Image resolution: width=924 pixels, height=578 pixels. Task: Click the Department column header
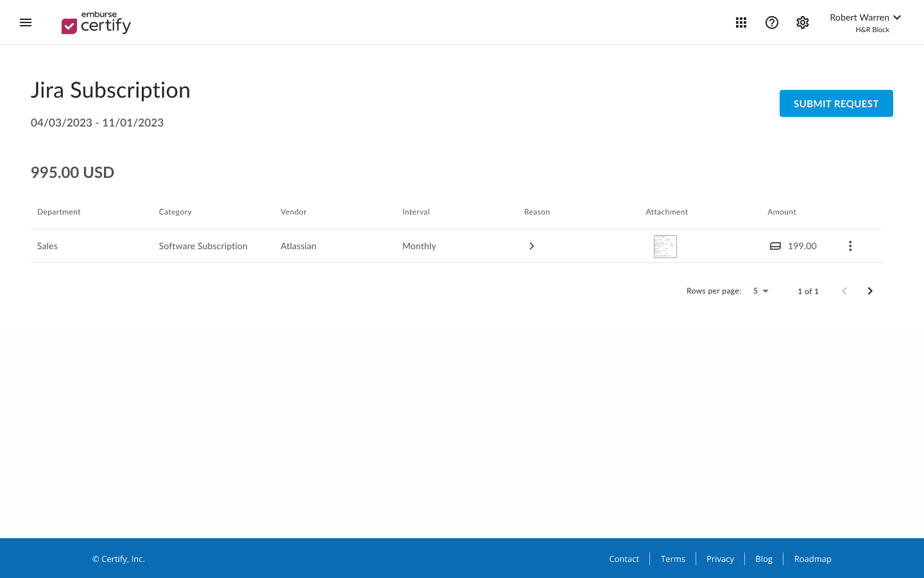59,212
